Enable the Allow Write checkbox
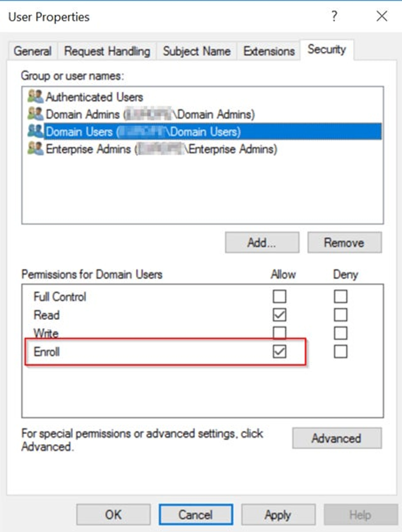Image resolution: width=402 pixels, height=532 pixels. tap(280, 333)
